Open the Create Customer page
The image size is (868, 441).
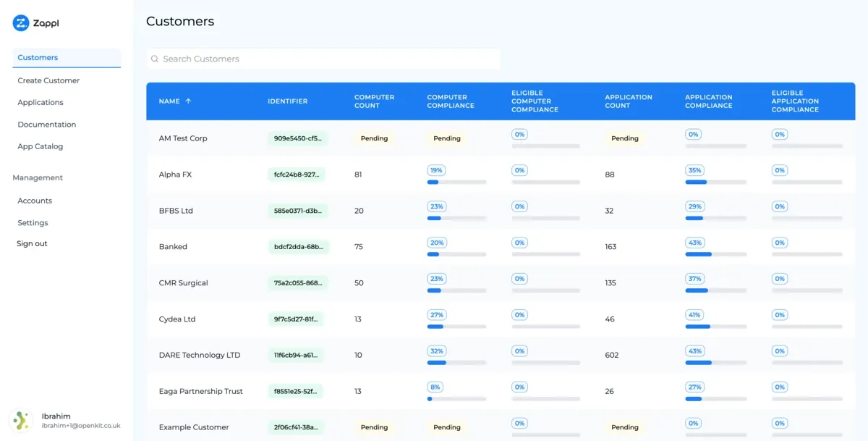[47, 80]
